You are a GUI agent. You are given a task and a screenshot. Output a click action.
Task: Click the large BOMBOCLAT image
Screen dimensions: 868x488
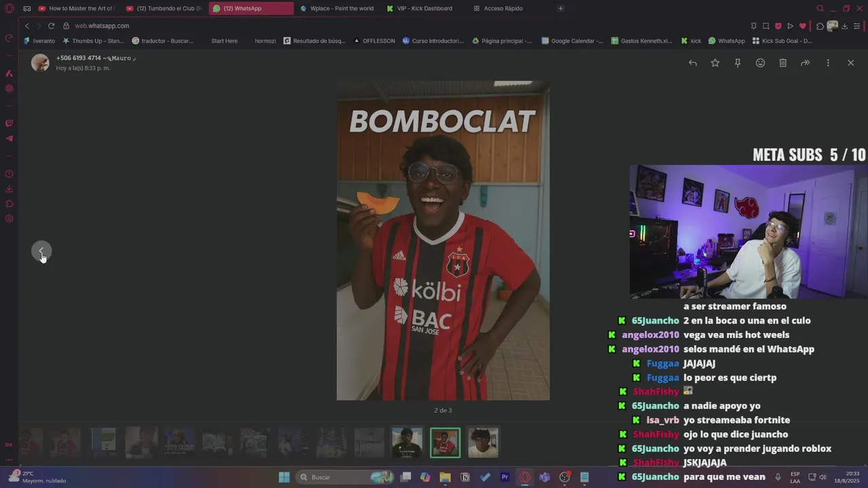[443, 241]
